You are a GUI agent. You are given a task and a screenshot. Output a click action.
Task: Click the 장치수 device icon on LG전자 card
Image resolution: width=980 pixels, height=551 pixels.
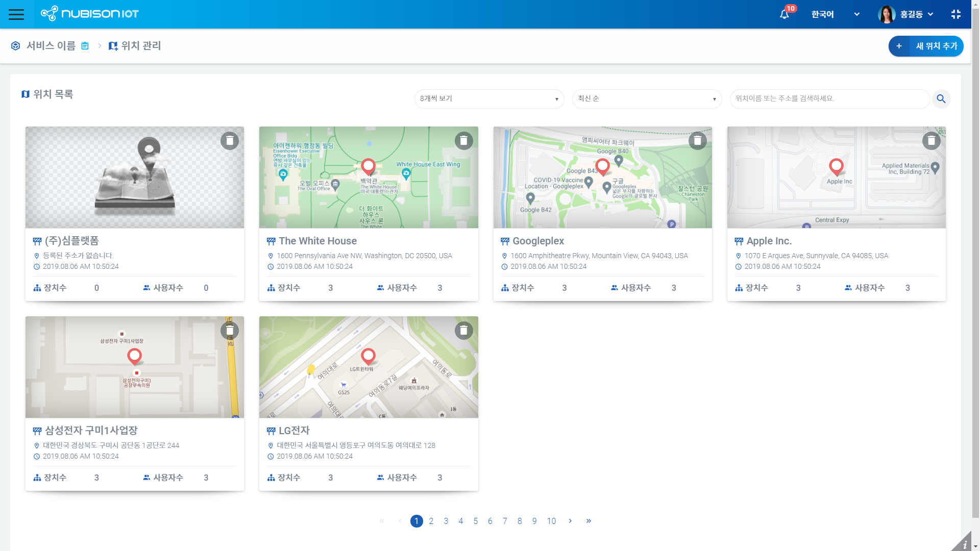[271, 478]
